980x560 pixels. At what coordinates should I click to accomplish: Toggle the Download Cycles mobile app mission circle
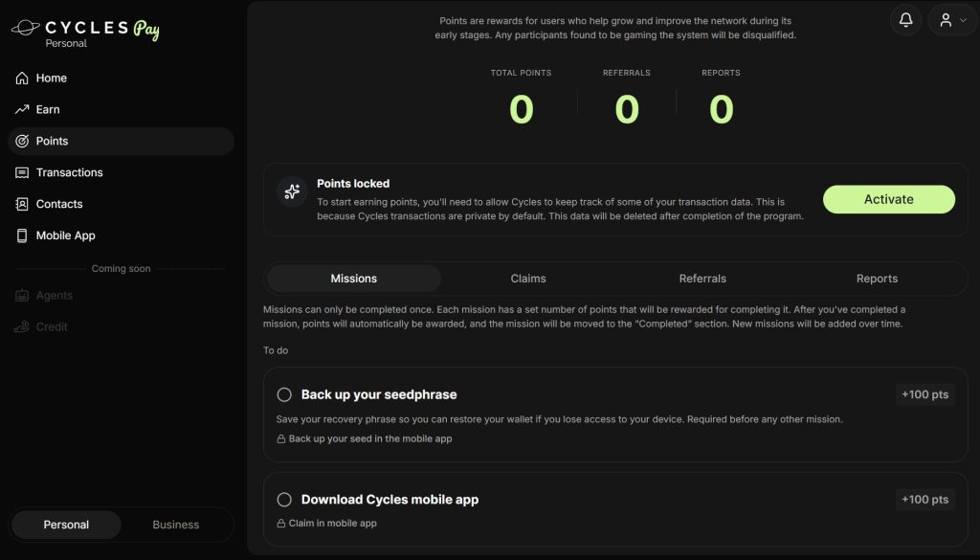pos(284,500)
